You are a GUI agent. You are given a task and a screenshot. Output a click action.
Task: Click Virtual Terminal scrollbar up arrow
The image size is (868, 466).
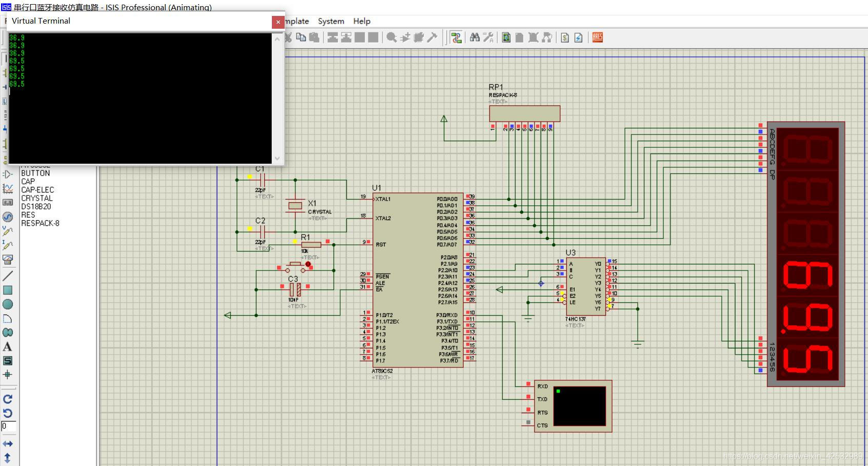pos(277,38)
